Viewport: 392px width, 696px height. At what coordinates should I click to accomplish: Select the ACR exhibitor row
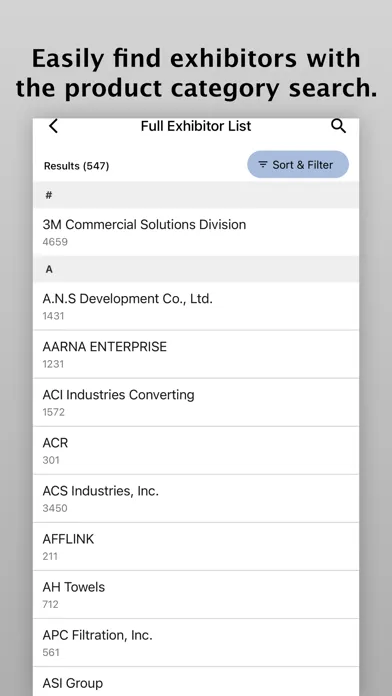(x=196, y=451)
